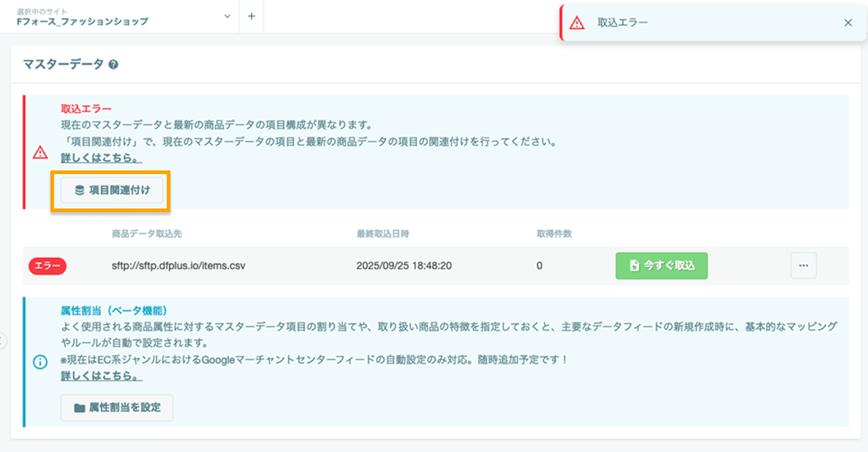868x452 pixels.
Task: Click the warning triangle in the notification toast
Action: pyautogui.click(x=577, y=23)
